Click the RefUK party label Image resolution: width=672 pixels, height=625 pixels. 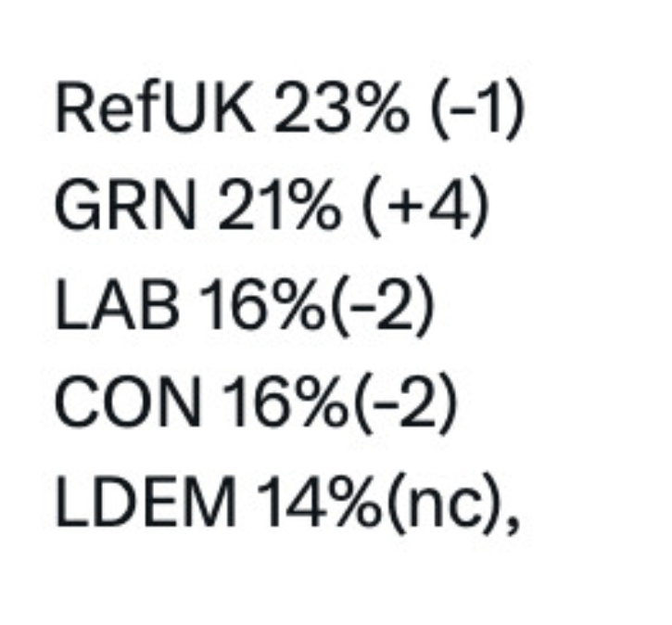153,113
